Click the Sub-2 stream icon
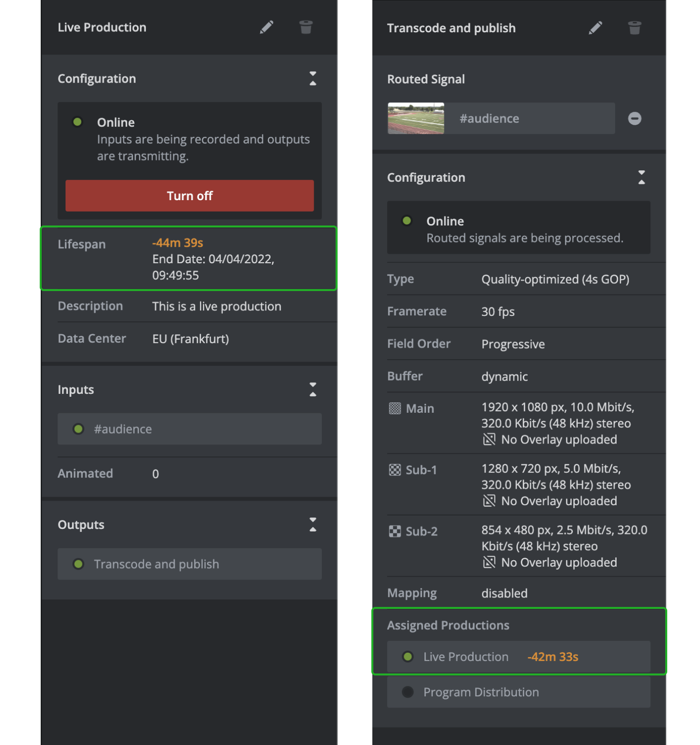This screenshot has height=745, width=700. click(x=395, y=531)
